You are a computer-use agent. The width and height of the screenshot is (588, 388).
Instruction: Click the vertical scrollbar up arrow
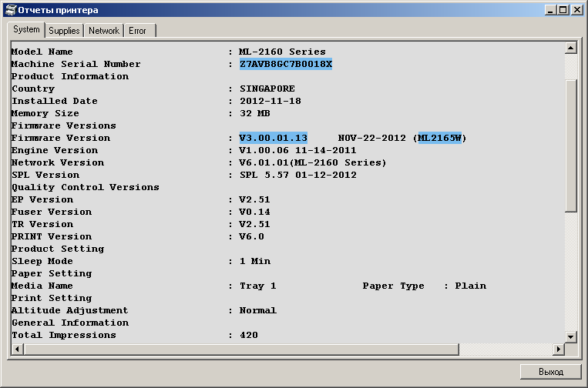click(570, 48)
